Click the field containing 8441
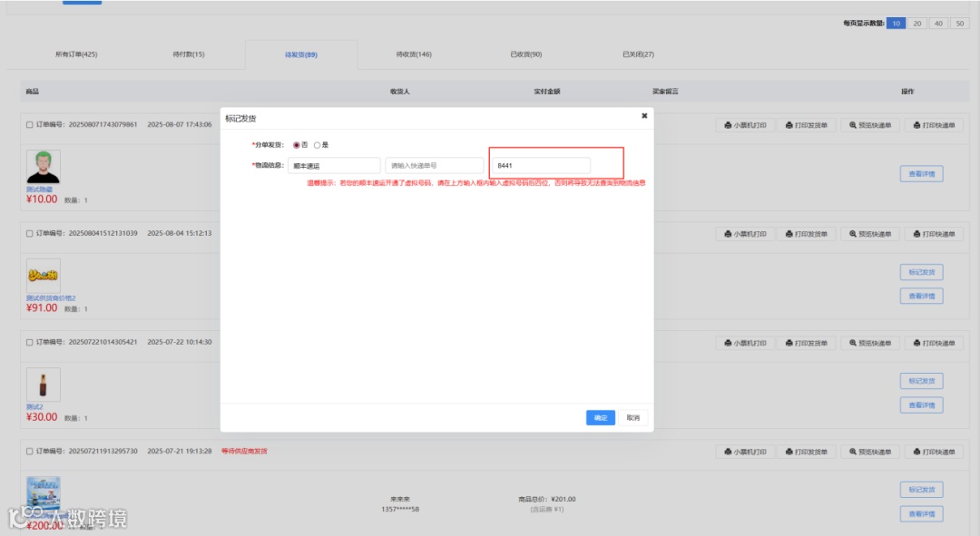Image resolution: width=980 pixels, height=536 pixels. [541, 166]
